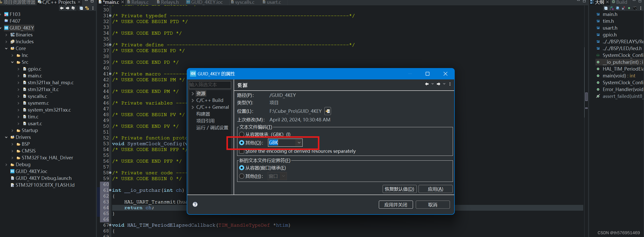Select the 从容器继承 (GBK) radio option
Image resolution: width=644 pixels, height=237 pixels.
pyautogui.click(x=242, y=134)
